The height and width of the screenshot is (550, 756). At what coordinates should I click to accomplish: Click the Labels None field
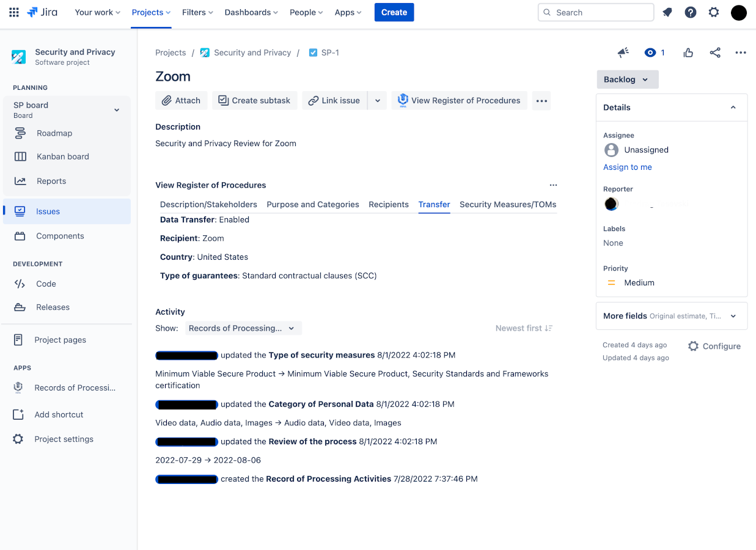pos(613,243)
